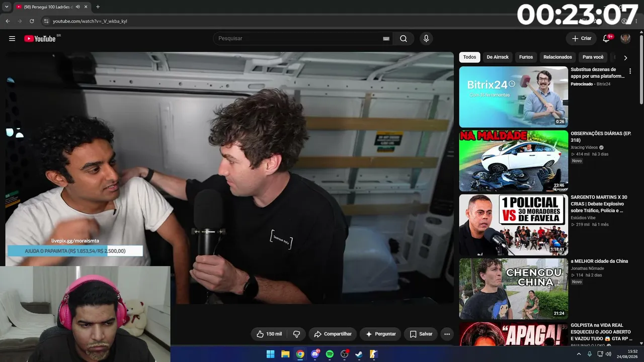Open Counter-Strike from the taskbar
Image resolution: width=644 pixels, height=362 pixels.
(x=373, y=354)
